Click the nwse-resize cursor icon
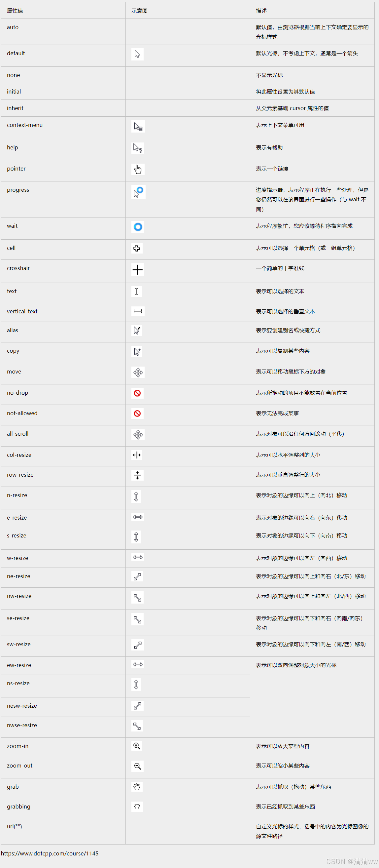The height and width of the screenshot is (868, 379). [137, 726]
